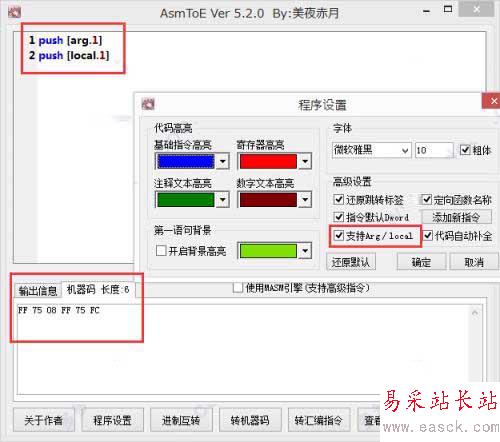Click 还原默认 button
This screenshot has height=442, width=500.
click(x=351, y=262)
